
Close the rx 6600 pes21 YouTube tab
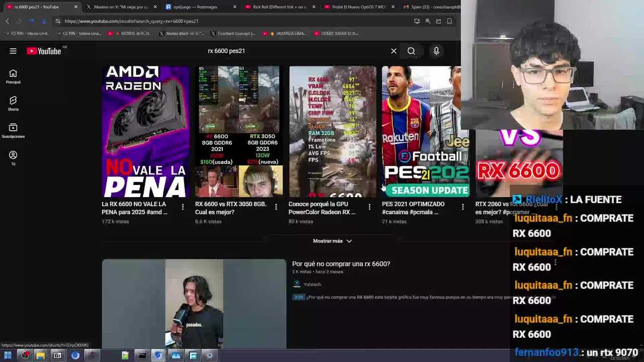click(x=76, y=7)
